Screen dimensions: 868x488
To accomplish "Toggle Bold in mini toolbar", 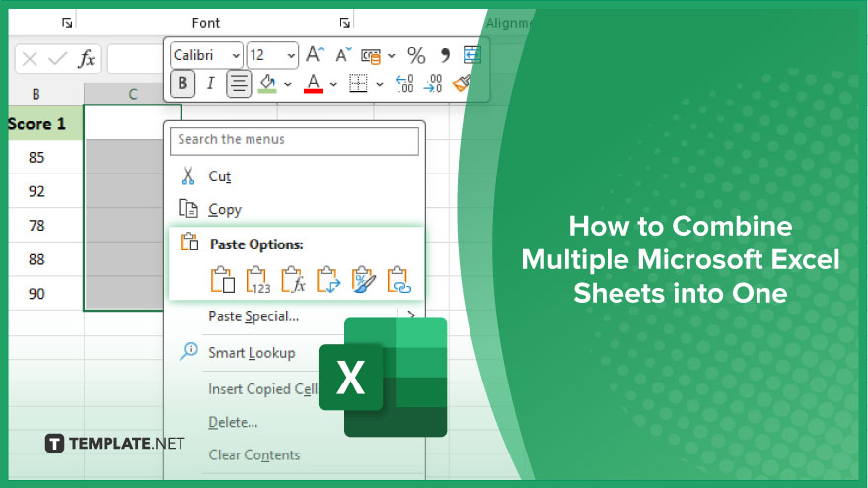I will 182,84.
